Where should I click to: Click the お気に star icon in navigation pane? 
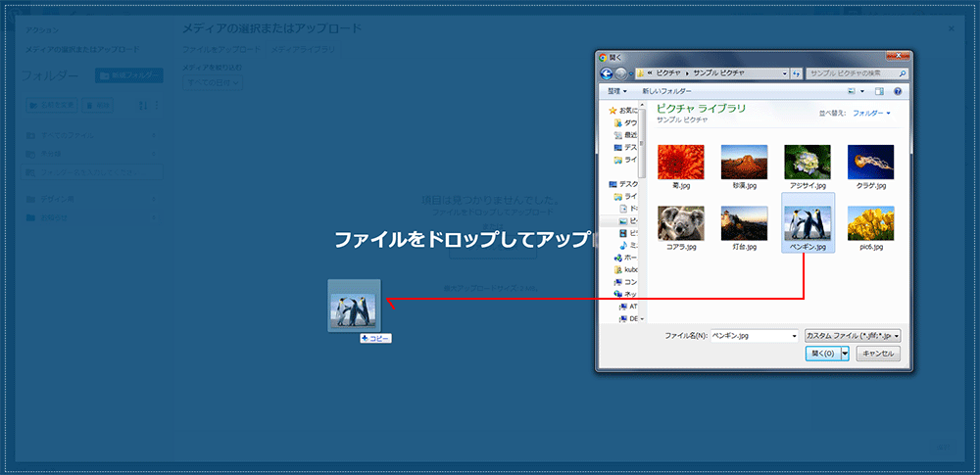(612, 110)
